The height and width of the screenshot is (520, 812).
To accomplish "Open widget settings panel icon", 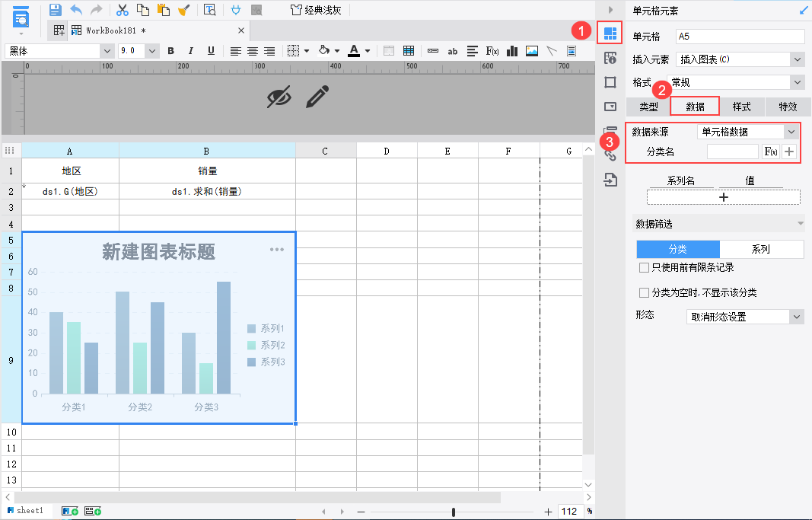I will (610, 106).
